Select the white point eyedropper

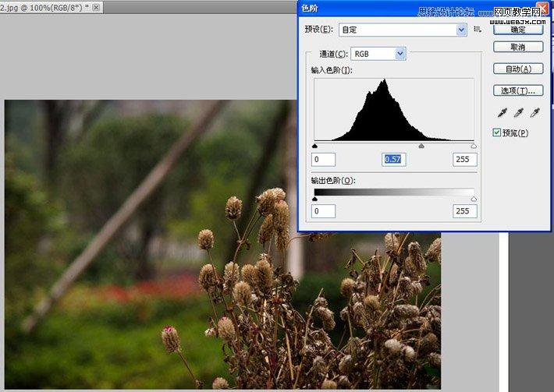[535, 113]
